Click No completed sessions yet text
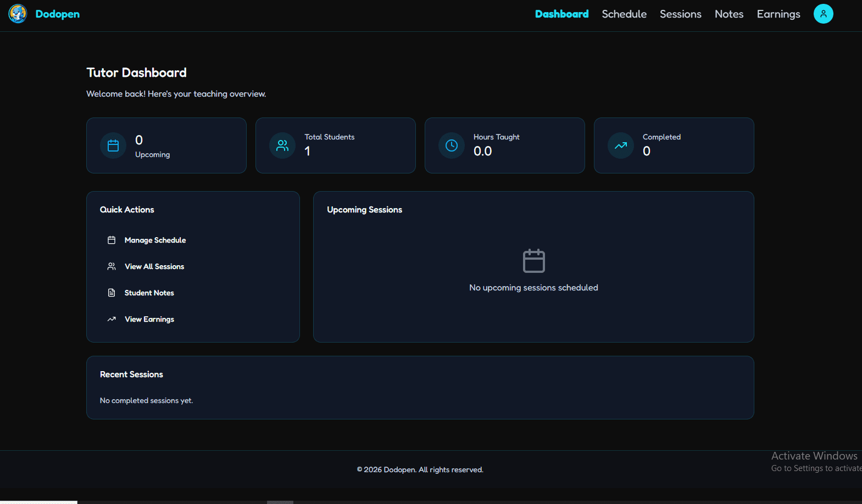862x504 pixels. [x=146, y=401]
